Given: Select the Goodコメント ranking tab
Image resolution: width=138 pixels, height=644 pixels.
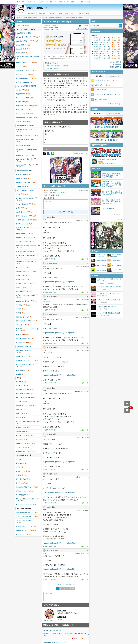Looking at the screenshot, I should click(114, 76).
